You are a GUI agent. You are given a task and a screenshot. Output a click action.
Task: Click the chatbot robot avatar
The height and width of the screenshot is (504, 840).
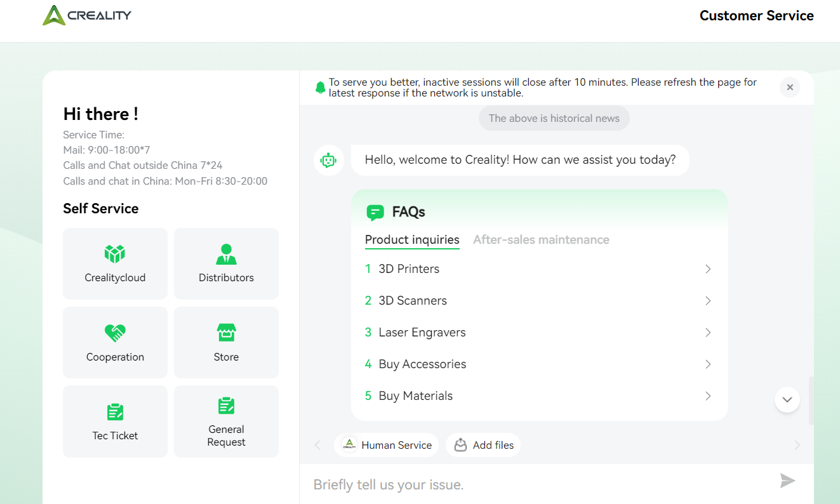coord(328,161)
